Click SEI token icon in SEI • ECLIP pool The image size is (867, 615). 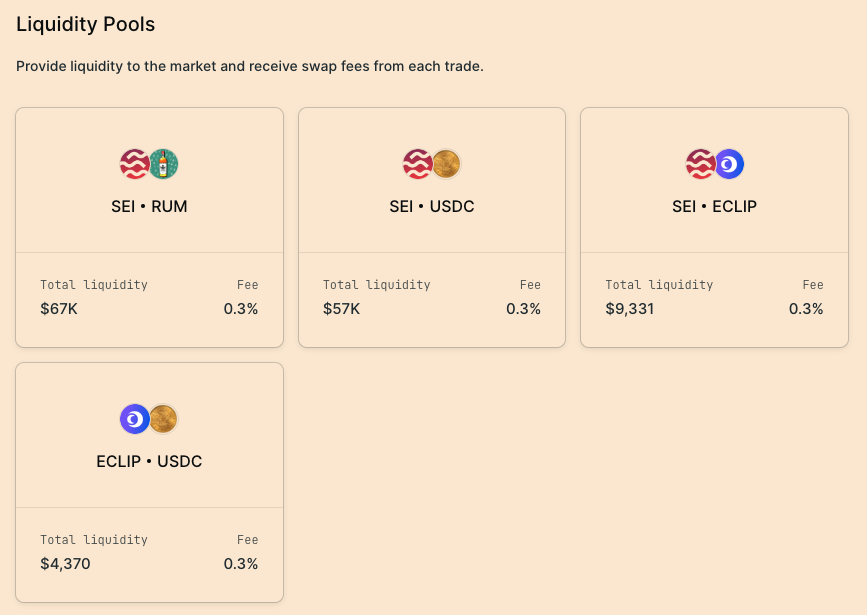[700, 164]
